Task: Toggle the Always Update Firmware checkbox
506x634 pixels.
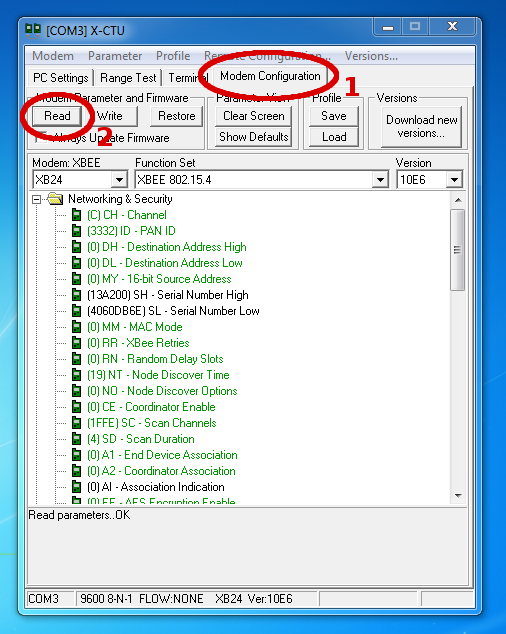Action: 41,137
